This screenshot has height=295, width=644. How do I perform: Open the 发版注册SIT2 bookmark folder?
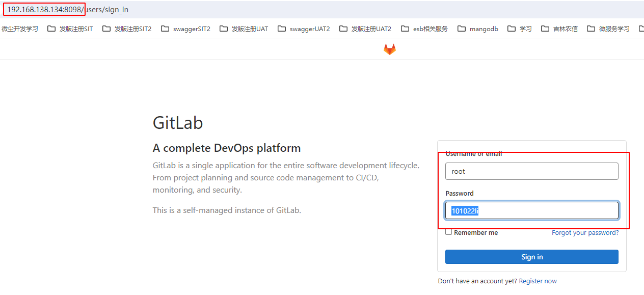(x=127, y=29)
